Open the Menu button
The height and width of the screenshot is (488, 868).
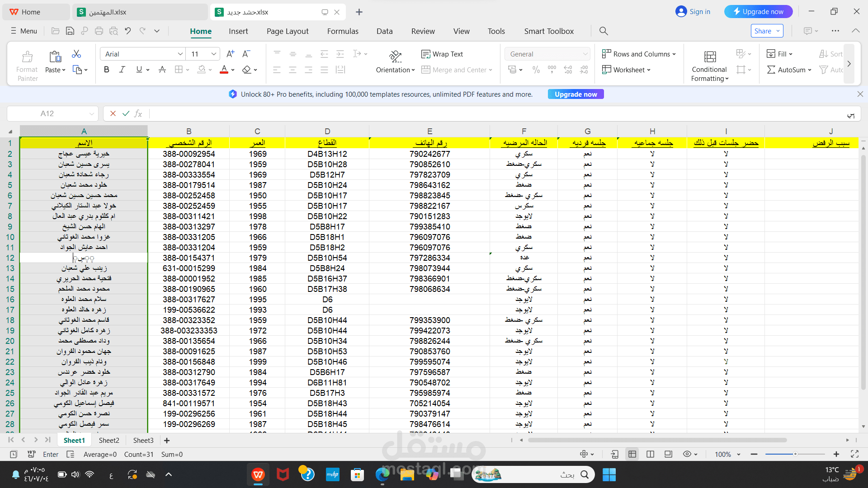pos(24,31)
